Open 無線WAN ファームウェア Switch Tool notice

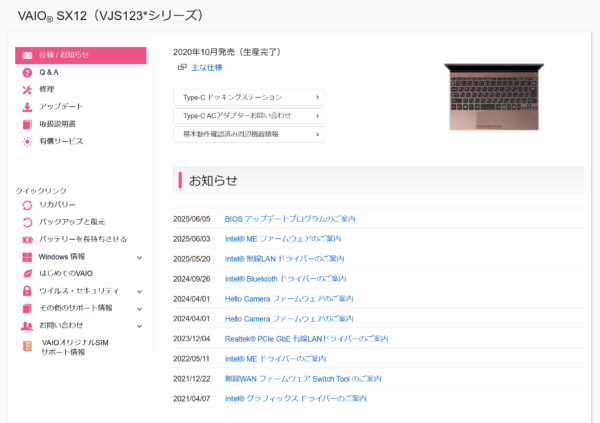point(303,379)
